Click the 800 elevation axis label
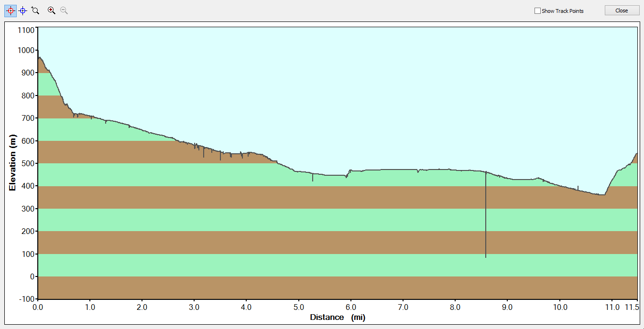Image resolution: width=644 pixels, height=329 pixels. 28,96
